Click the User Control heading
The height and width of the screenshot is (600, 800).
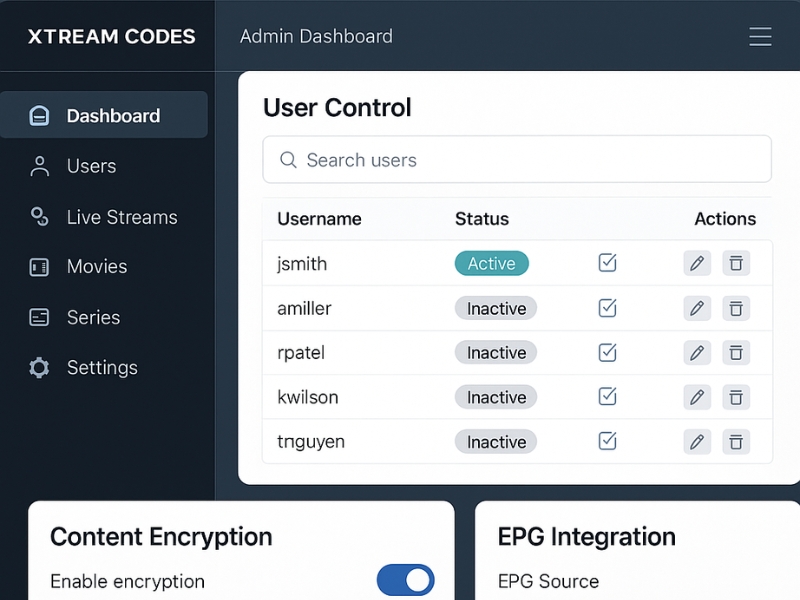click(x=337, y=107)
